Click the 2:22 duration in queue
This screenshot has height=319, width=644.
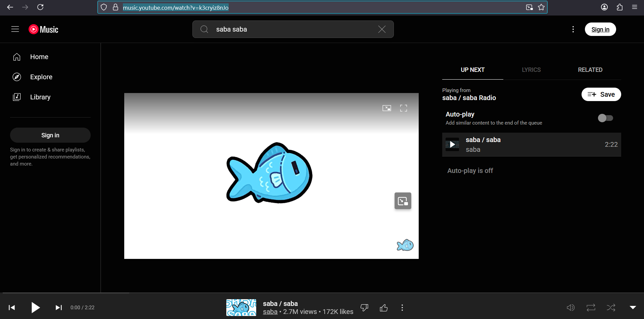coord(611,144)
